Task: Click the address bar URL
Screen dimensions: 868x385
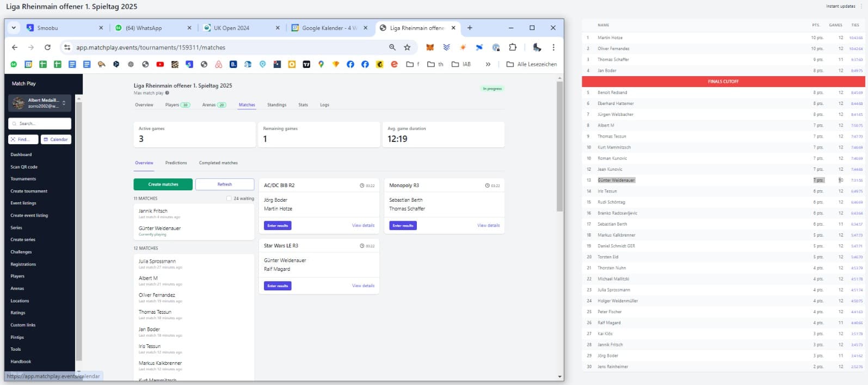Action: pyautogui.click(x=151, y=47)
